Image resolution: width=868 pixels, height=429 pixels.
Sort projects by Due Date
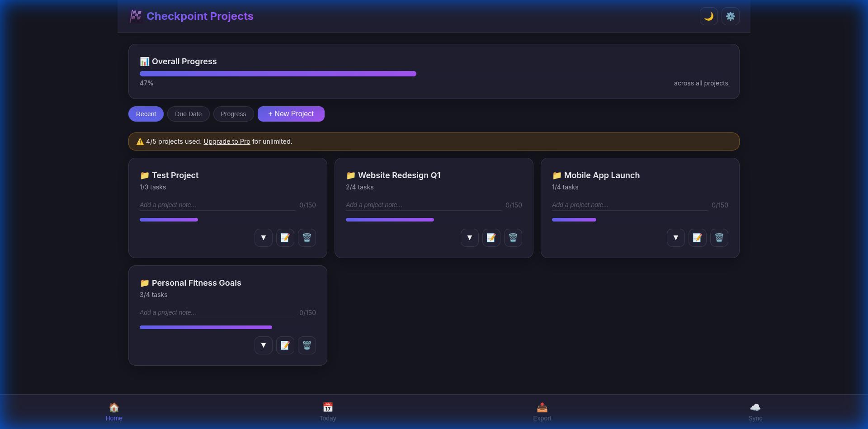[189, 114]
